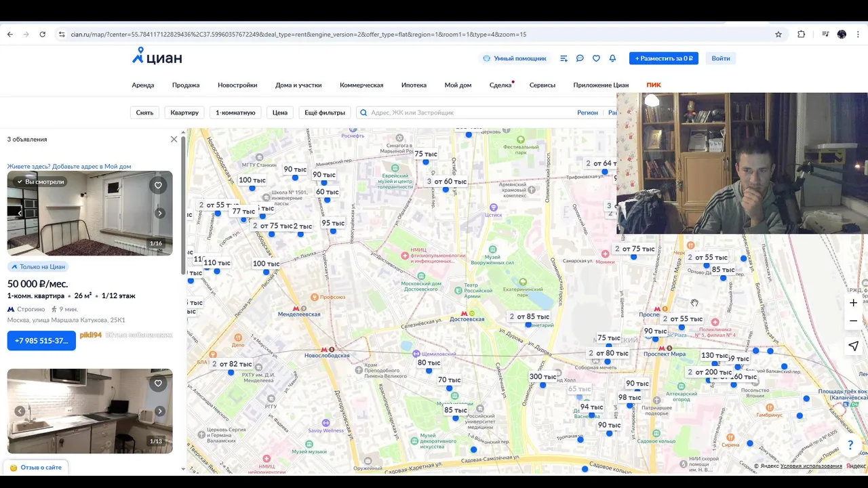Open the comparison list icon in header
The height and width of the screenshot is (488, 868).
[564, 58]
